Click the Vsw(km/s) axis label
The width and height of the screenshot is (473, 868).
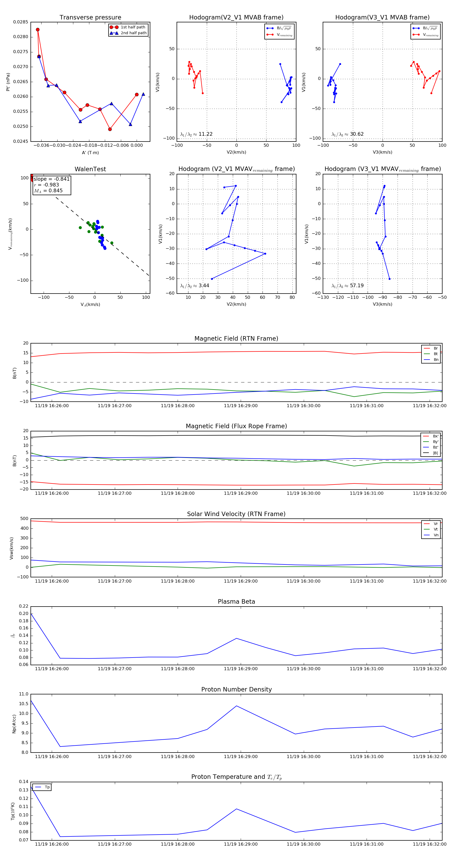12,548
